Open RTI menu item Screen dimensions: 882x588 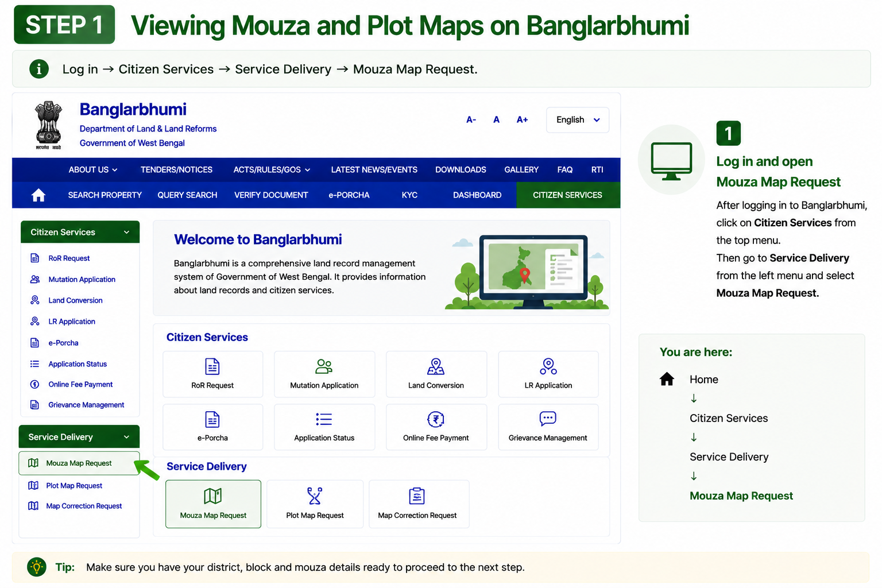click(x=597, y=170)
